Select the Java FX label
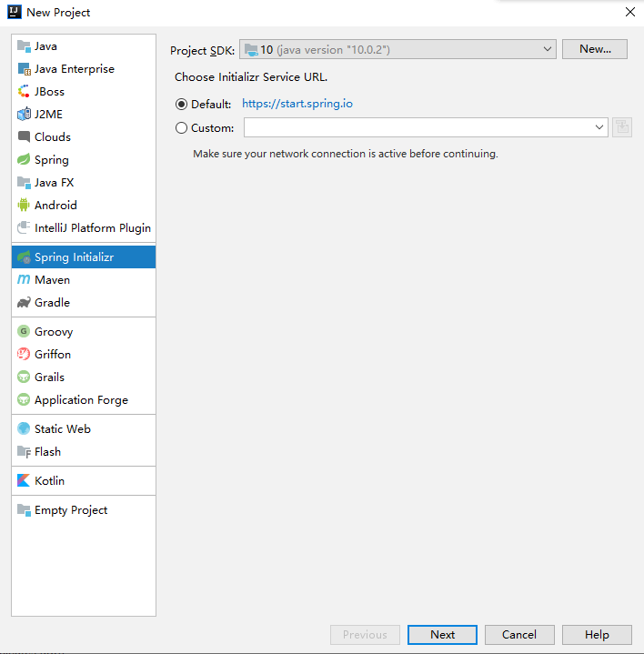644x654 pixels. [55, 182]
